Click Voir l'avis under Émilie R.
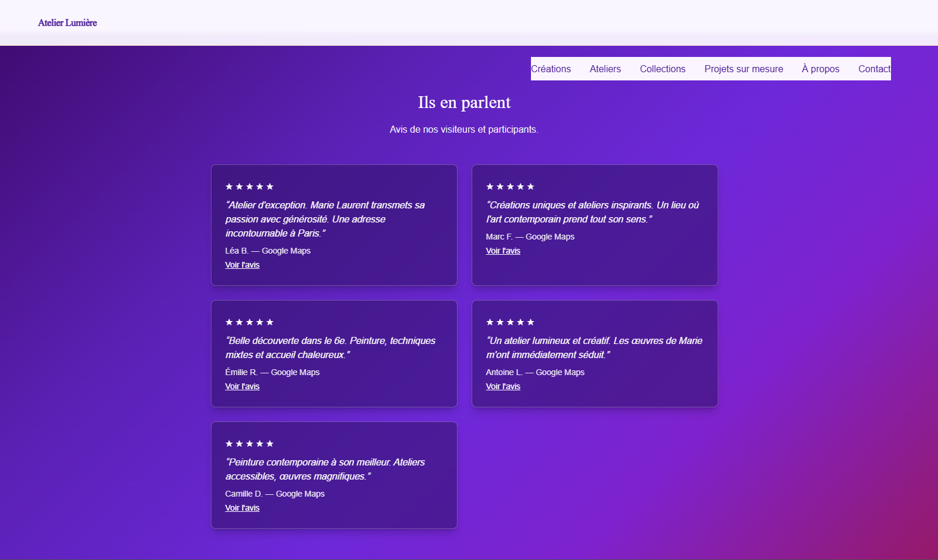 242,386
